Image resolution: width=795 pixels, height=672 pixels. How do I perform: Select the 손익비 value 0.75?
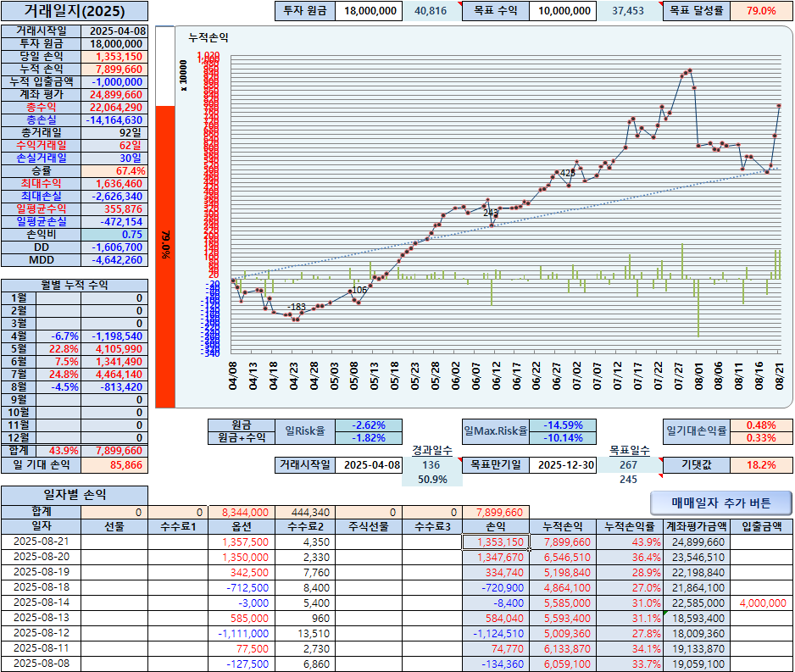(114, 234)
